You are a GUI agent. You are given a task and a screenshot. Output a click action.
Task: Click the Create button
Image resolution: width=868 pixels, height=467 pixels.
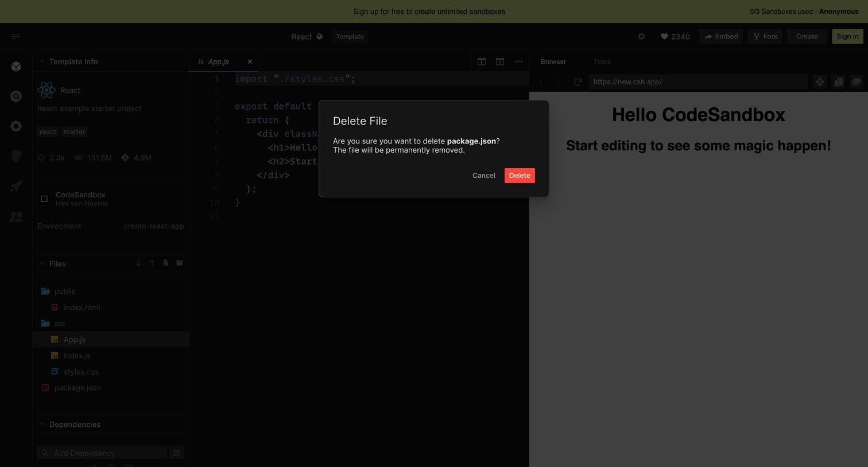point(807,37)
